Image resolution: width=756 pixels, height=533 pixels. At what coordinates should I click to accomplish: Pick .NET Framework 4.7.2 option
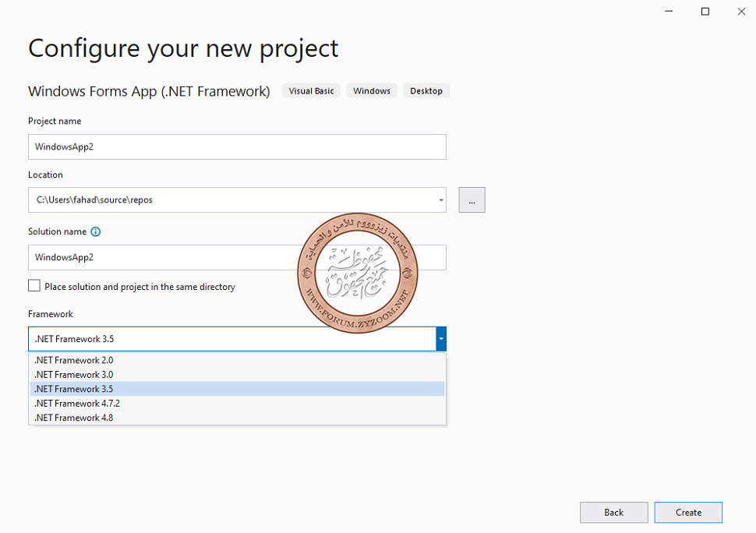237,404
